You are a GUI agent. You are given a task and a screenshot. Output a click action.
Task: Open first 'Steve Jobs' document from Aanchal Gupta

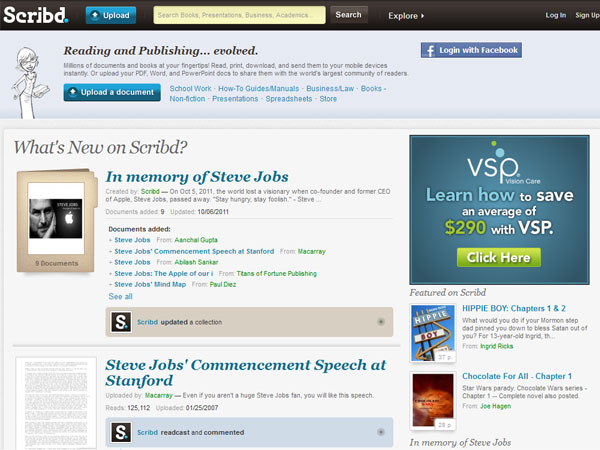tap(132, 240)
